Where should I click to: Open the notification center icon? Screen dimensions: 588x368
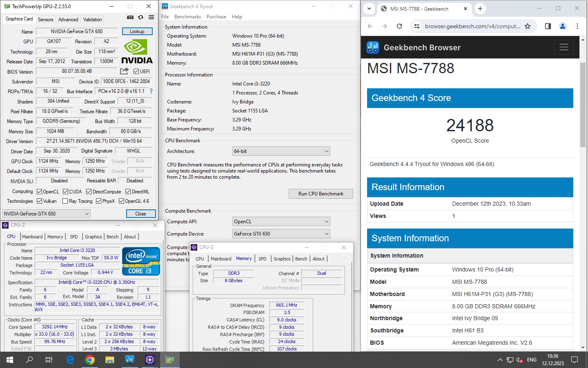click(575, 360)
